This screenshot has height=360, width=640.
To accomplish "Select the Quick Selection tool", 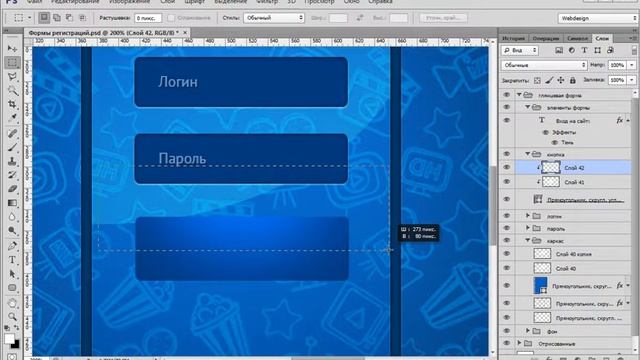I will click(x=12, y=91).
